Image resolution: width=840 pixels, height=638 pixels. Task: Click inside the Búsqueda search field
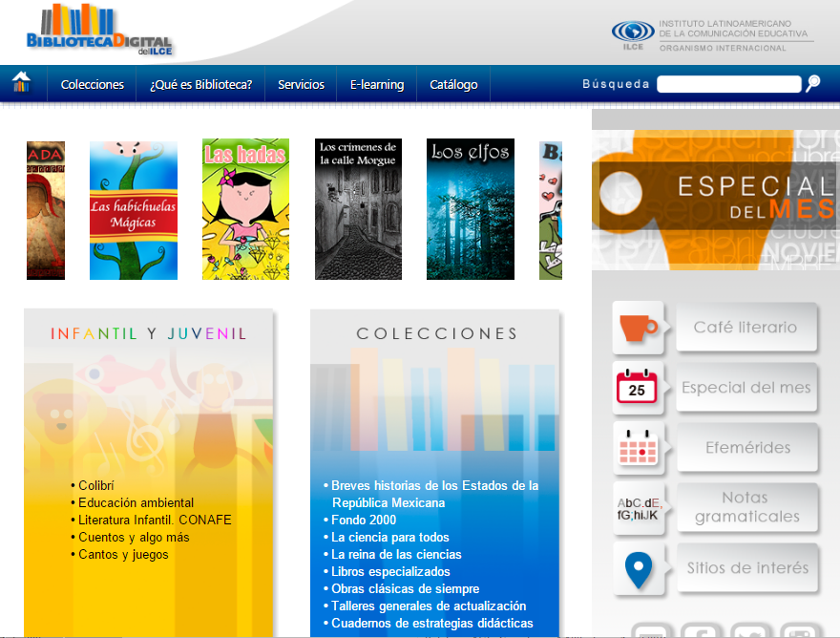pyautogui.click(x=728, y=84)
